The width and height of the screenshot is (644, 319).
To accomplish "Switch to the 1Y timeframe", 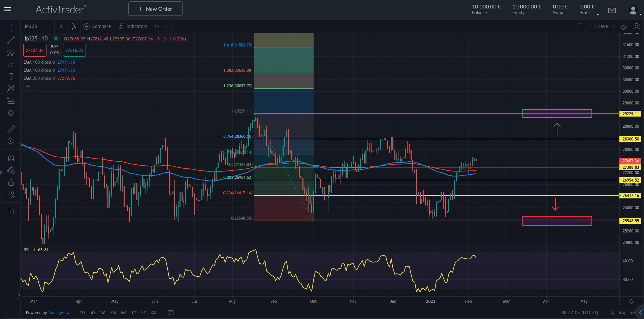I will point(134,313).
